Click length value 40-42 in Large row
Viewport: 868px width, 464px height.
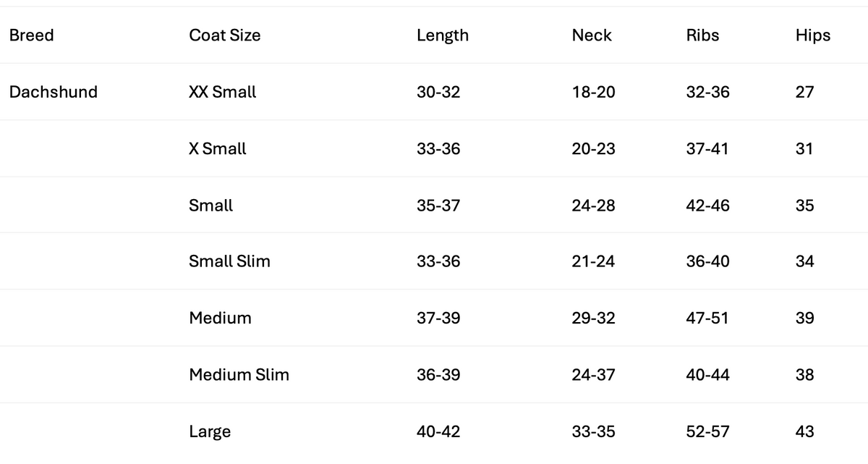pos(438,431)
